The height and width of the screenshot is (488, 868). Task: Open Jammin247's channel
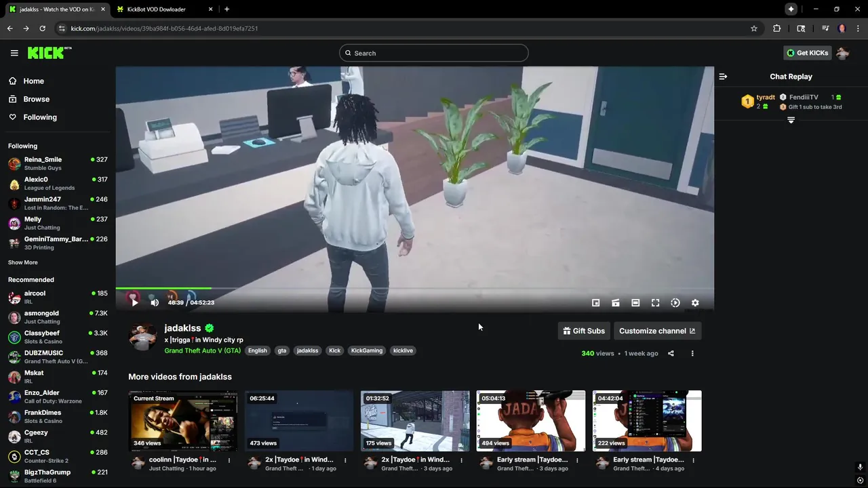click(x=58, y=203)
